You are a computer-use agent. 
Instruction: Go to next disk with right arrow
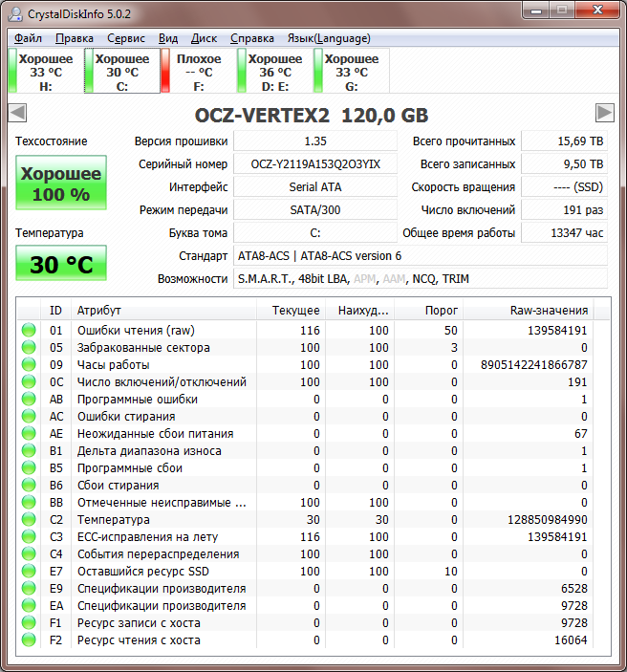[605, 113]
